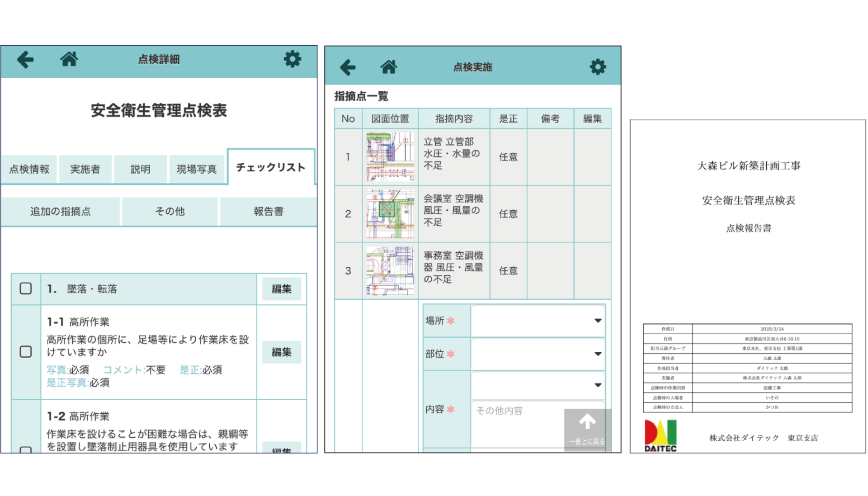Open home from 点検詳細 screen

(69, 59)
